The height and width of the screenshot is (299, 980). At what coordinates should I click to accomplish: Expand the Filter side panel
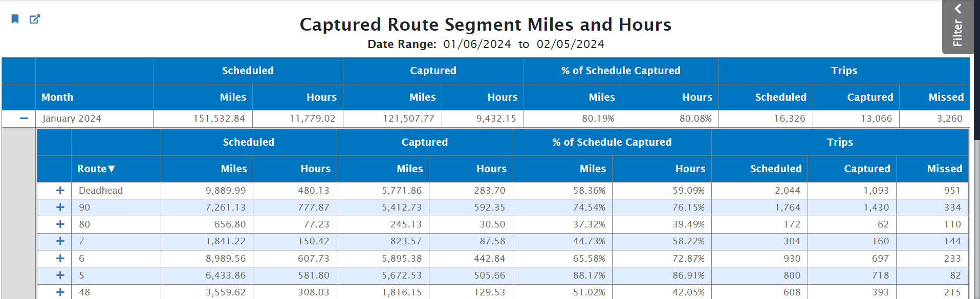pos(957,27)
